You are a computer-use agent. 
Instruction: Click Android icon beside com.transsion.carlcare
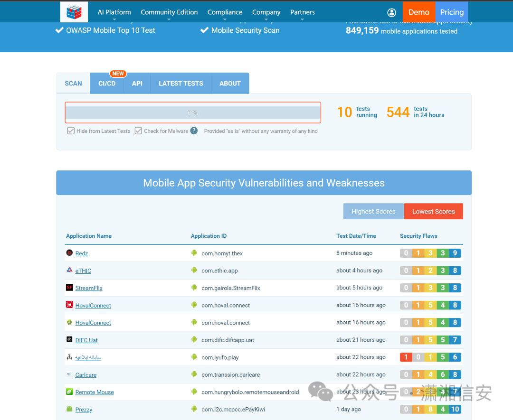194,374
